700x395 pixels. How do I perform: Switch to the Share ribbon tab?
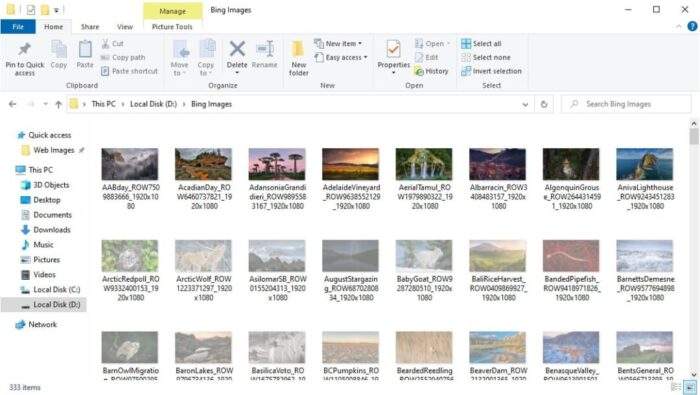click(90, 27)
